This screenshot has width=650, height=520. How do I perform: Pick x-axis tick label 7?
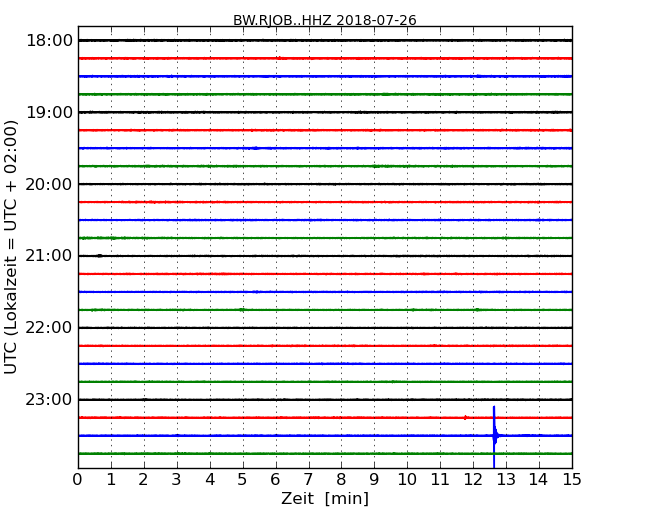pos(308,480)
